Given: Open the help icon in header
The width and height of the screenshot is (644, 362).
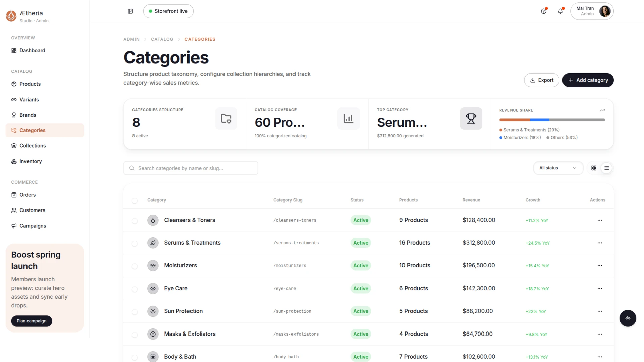Looking at the screenshot, I should tap(544, 11).
